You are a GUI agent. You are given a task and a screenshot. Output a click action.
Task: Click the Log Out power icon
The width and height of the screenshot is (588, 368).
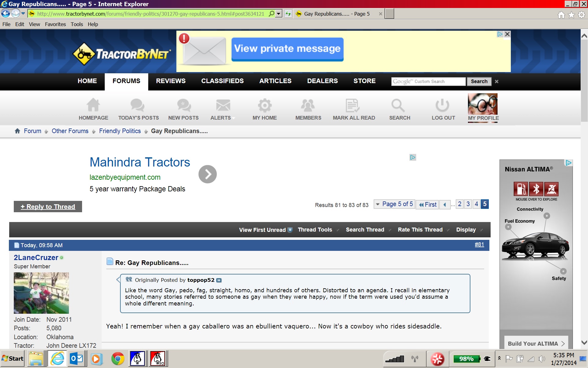(442, 105)
